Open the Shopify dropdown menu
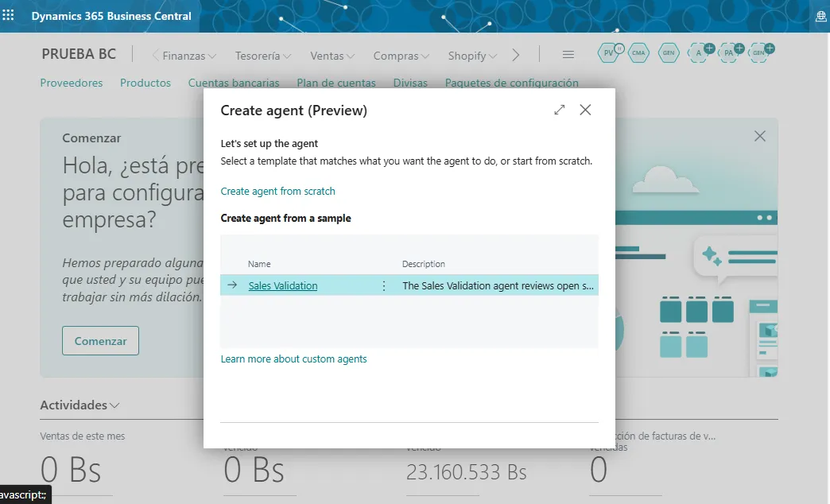The height and width of the screenshot is (504, 830). pos(472,56)
